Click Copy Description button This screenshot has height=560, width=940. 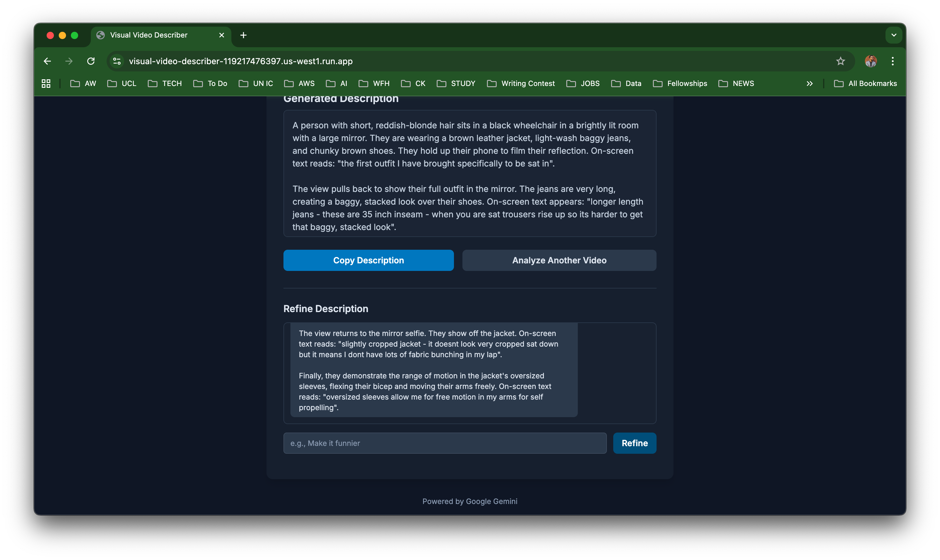[x=369, y=260]
